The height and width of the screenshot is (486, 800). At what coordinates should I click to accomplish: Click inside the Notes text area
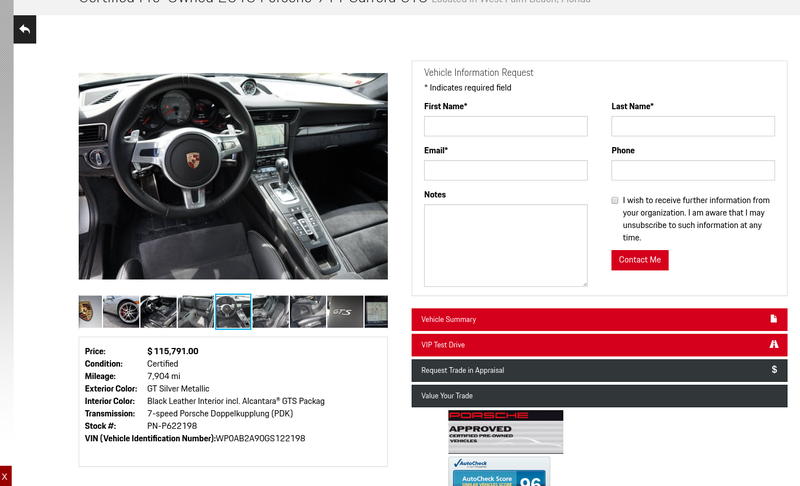click(506, 245)
